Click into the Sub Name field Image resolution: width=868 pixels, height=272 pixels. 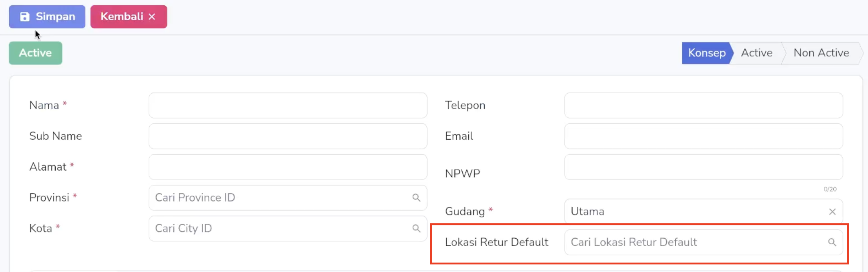click(x=288, y=136)
